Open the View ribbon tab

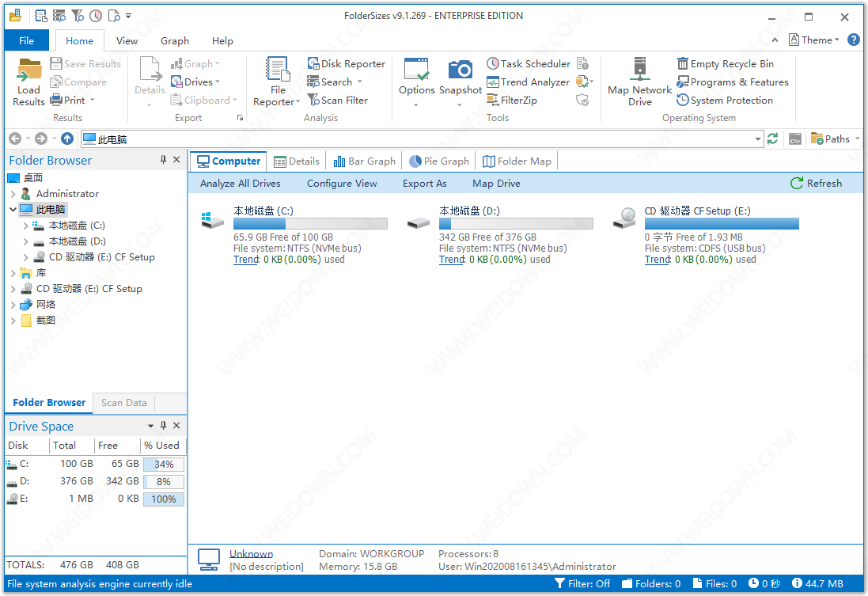point(127,40)
